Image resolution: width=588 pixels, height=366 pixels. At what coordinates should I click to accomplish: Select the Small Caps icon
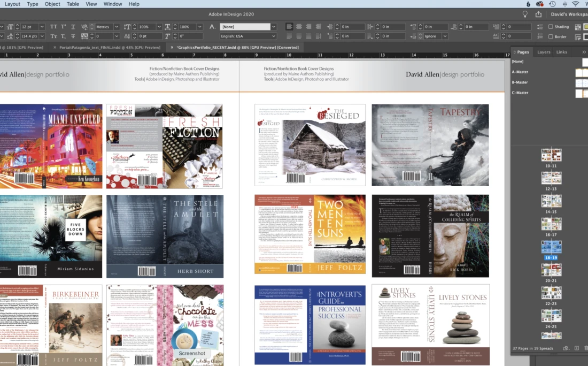pyautogui.click(x=53, y=36)
